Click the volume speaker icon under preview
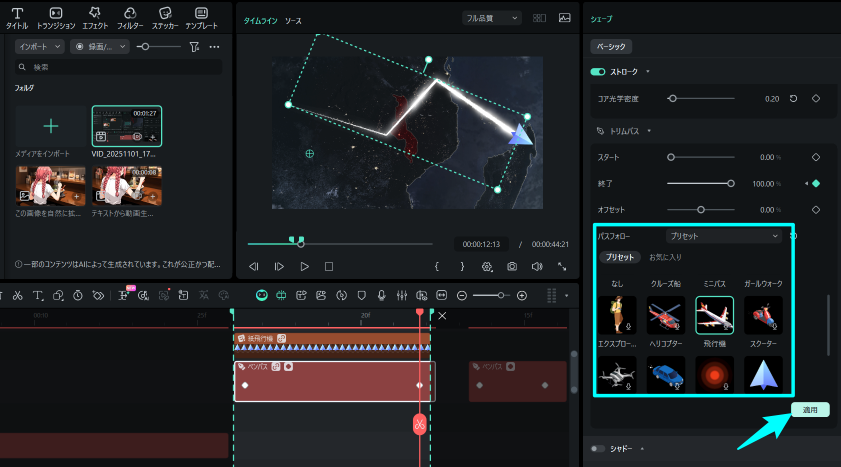 (537, 267)
